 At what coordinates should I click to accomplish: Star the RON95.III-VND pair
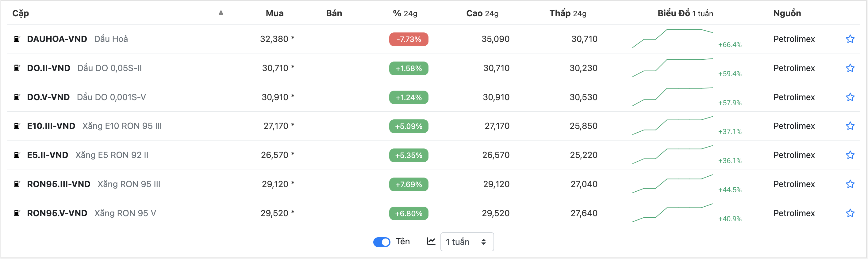click(x=850, y=184)
